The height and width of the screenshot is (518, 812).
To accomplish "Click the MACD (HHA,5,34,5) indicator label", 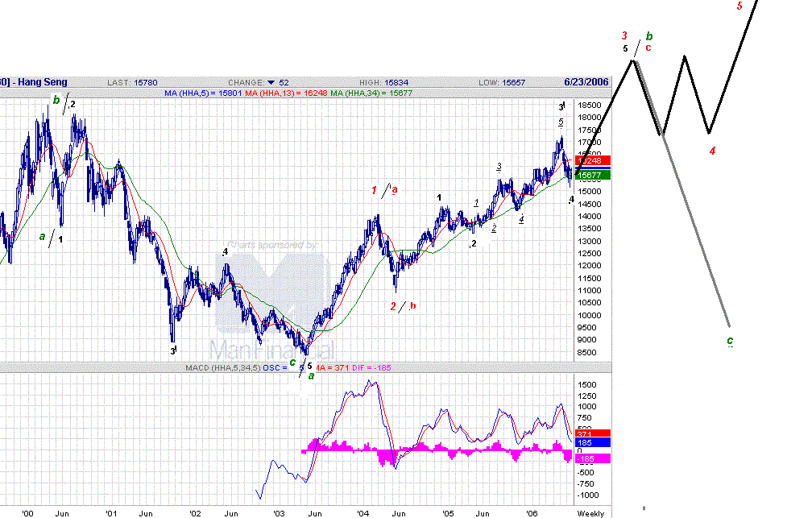I will coord(223,368).
